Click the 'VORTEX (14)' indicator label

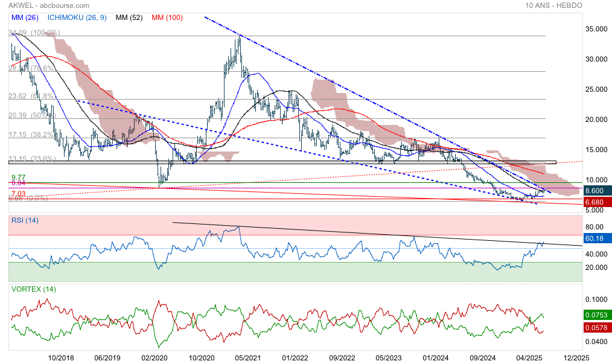click(x=34, y=289)
